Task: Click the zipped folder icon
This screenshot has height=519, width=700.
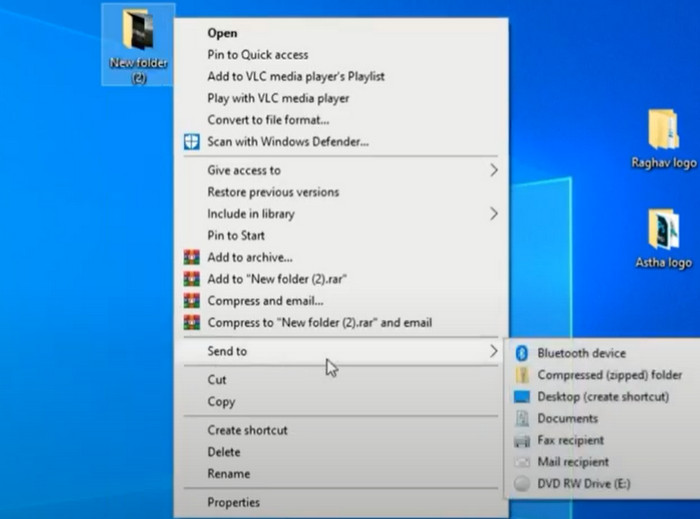Action: (x=521, y=375)
